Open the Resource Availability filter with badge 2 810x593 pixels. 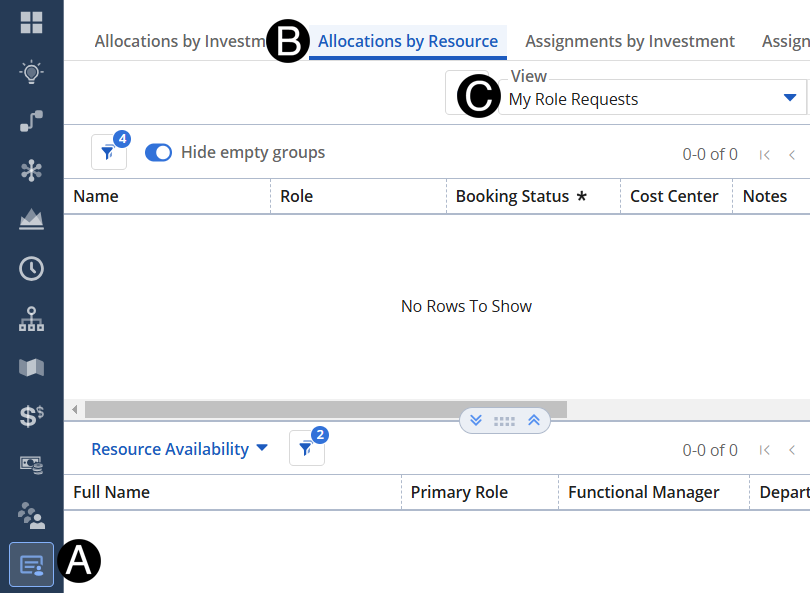(306, 449)
